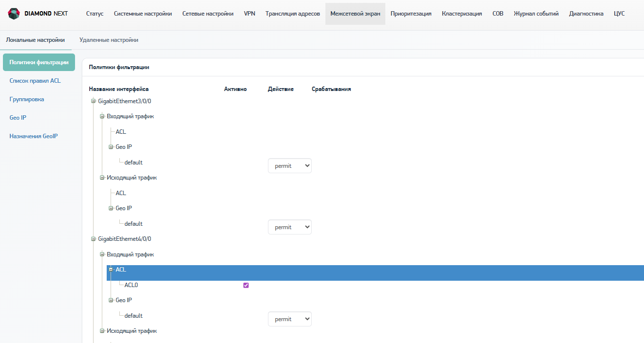Screen dimensions: 644x343
Task: Open Трансляция адресов section
Action: point(293,14)
